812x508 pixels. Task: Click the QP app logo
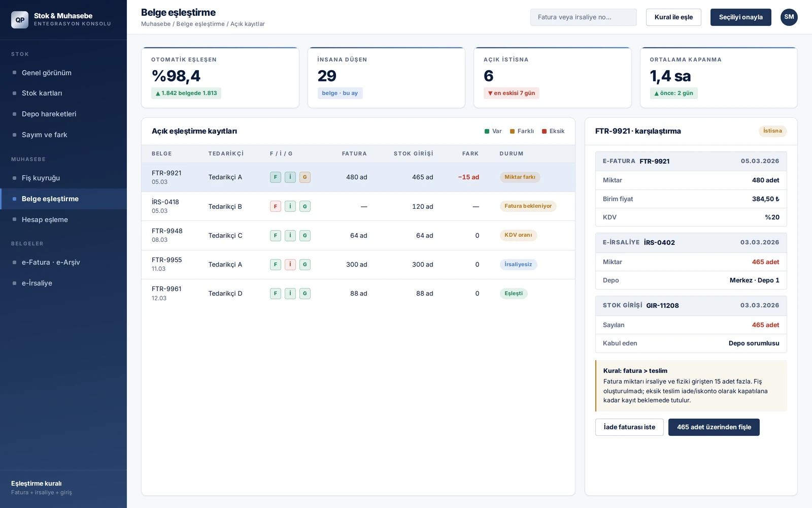coord(20,20)
